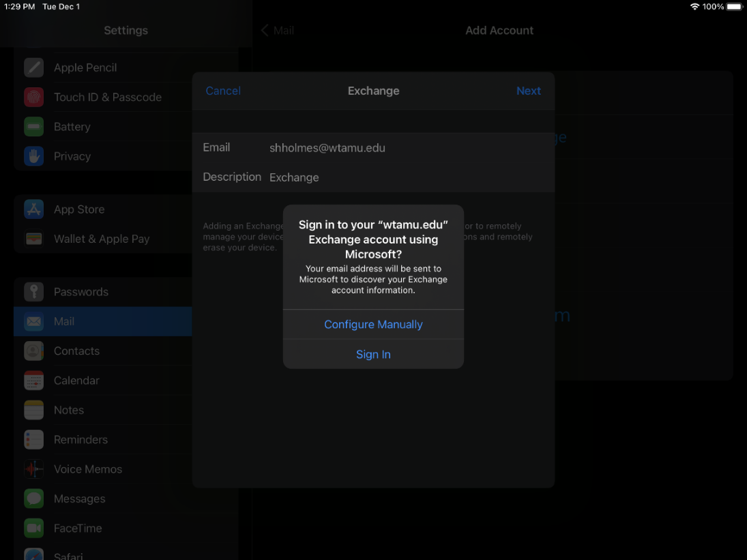747x560 pixels.
Task: Open the Reminders icon
Action: (34, 439)
